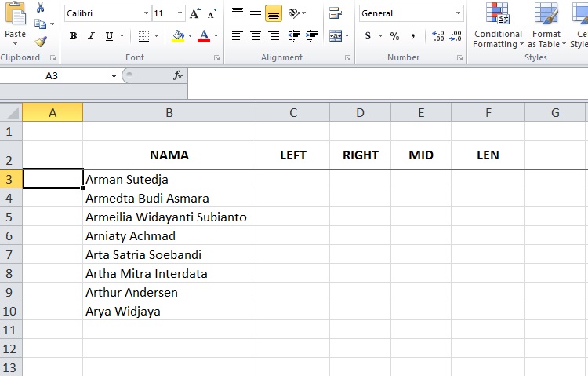The height and width of the screenshot is (376, 588).
Task: Select cell with Armeilia Widayanti Subianto
Action: pyautogui.click(x=169, y=217)
